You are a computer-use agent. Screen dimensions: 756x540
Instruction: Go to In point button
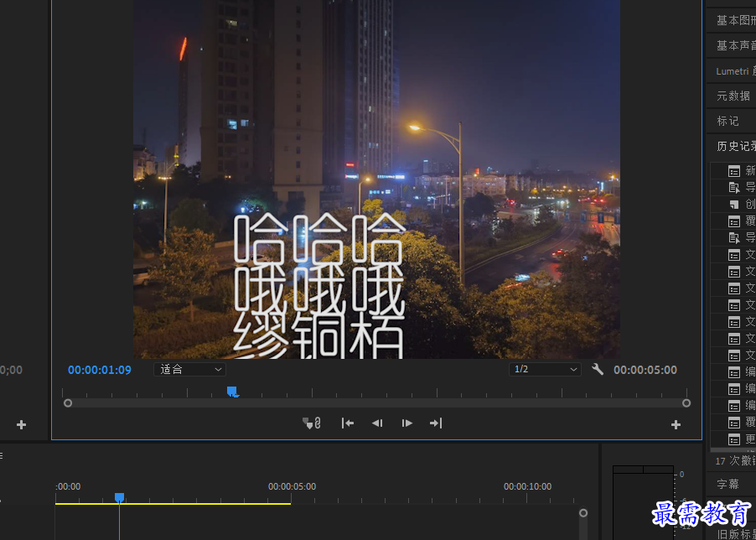tap(348, 423)
